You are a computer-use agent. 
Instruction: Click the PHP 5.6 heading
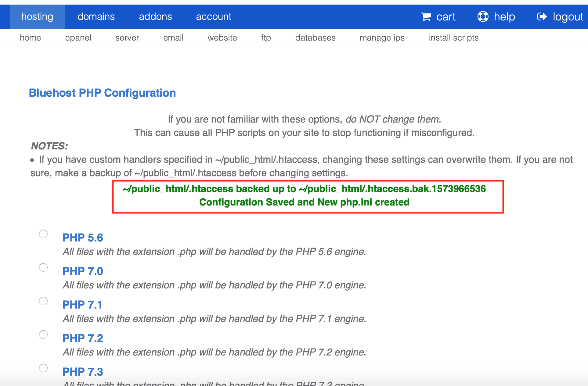click(83, 238)
